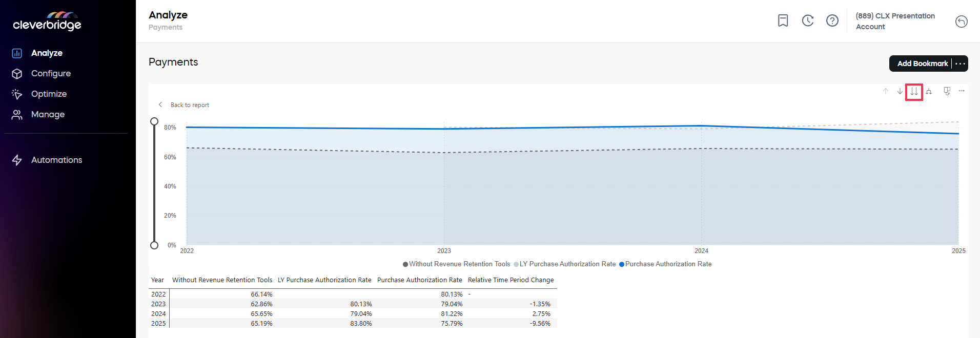Go to next level with double arrows
This screenshot has width=980, height=338.
(x=914, y=92)
